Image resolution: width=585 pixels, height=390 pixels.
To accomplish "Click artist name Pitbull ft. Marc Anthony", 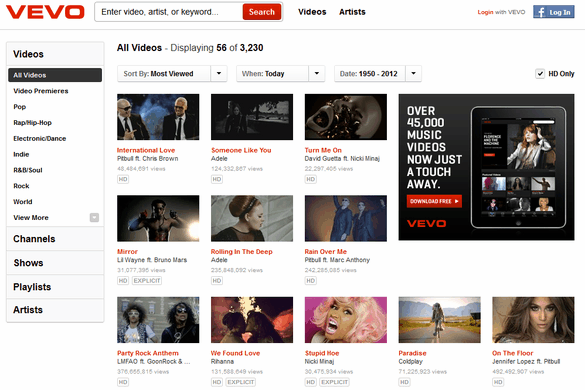I will click(337, 260).
